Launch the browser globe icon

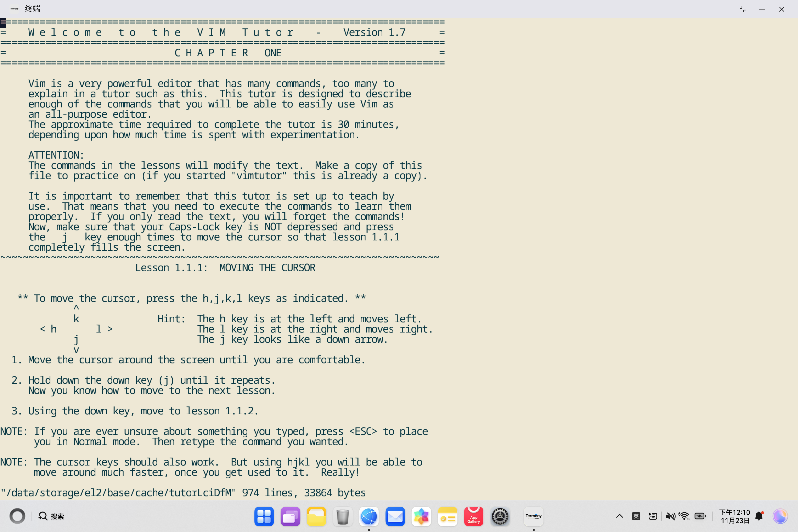369,516
